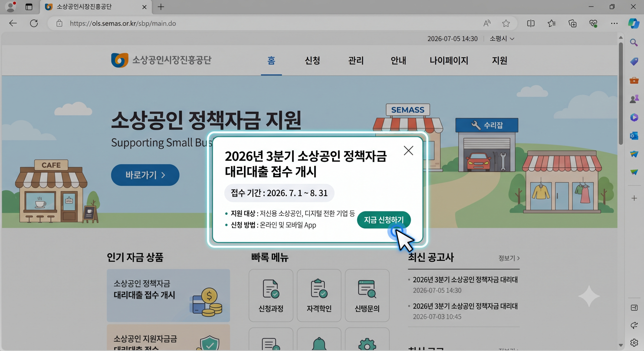Open the sidebar tools briefcase icon
Image resolution: width=644 pixels, height=351 pixels.
634,80
